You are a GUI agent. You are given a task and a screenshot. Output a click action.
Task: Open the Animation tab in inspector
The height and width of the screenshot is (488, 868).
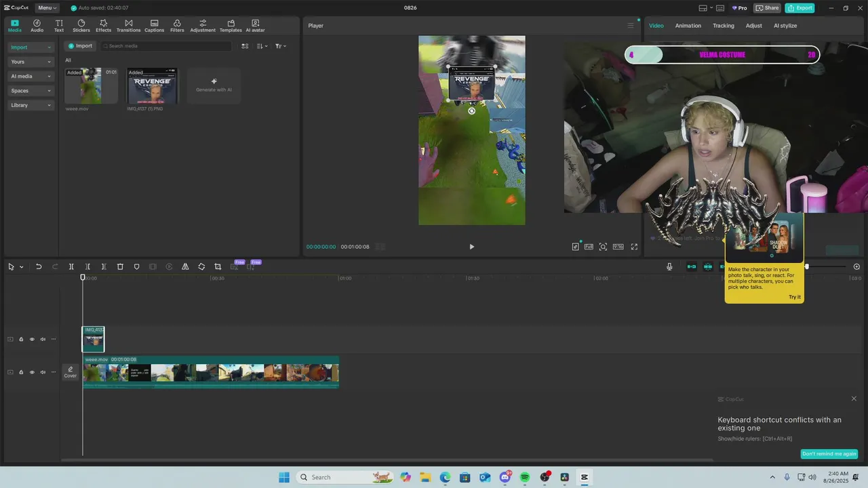point(688,26)
